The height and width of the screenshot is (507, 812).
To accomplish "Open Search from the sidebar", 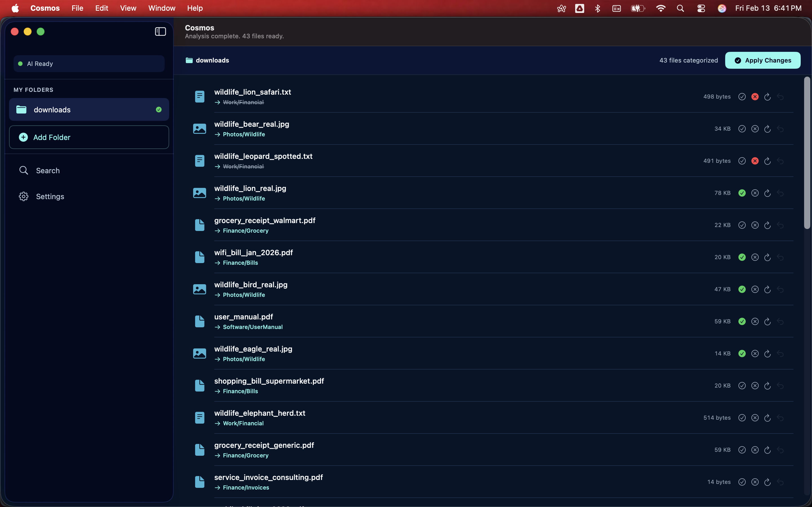I will [x=48, y=170].
